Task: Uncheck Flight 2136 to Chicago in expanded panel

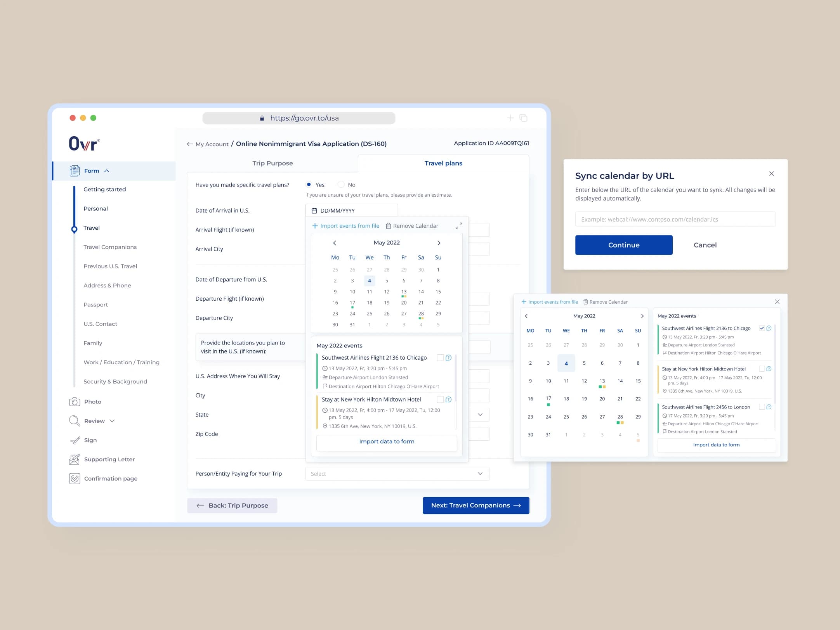Action: (x=762, y=328)
